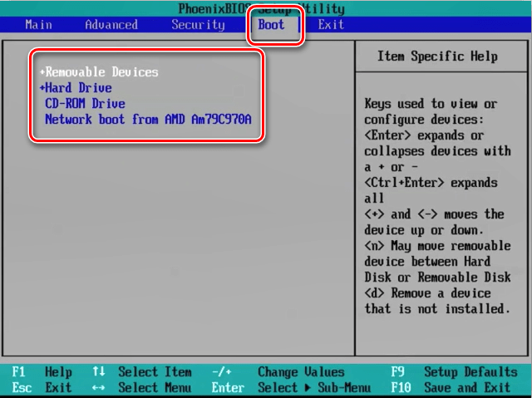Expand the plus before Removable Devices
The height and width of the screenshot is (398, 532).
click(42, 71)
